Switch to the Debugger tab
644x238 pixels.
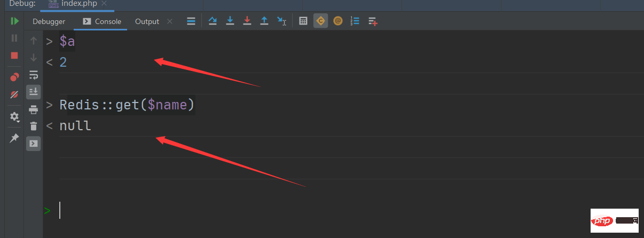49,21
